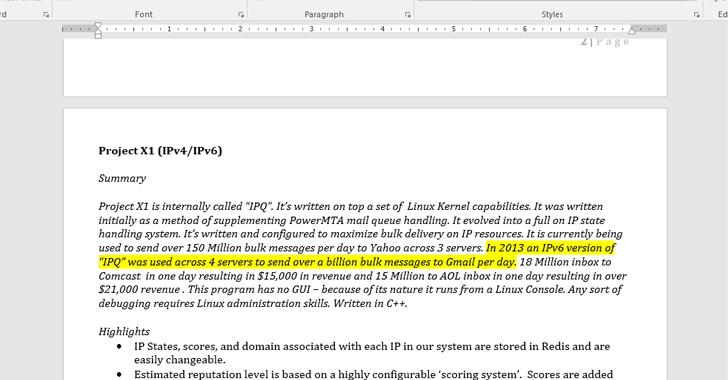Click the word "Redis" in the first bullet
728x380 pixels.
pyautogui.click(x=555, y=347)
